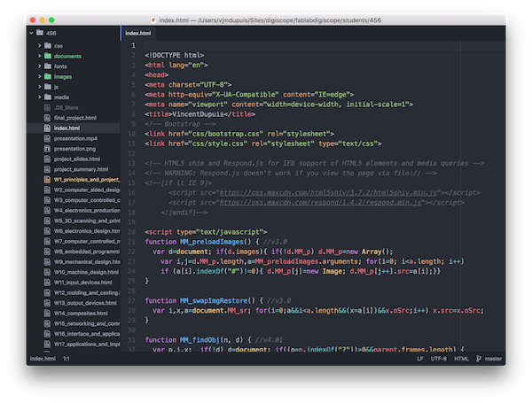
Task: Click the git branch icon in status bar
Action: pos(479,359)
